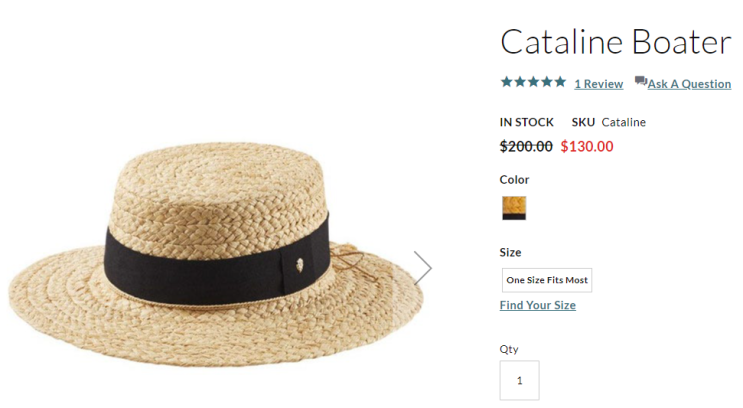This screenshot has height=408, width=743.
Task: Click the crossed-out $200.00 original price
Action: [x=526, y=146]
